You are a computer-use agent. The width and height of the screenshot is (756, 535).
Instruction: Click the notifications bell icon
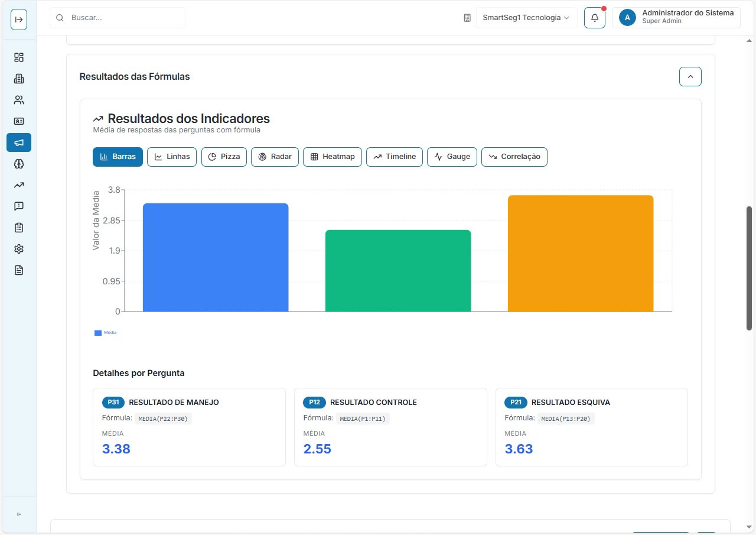(594, 18)
